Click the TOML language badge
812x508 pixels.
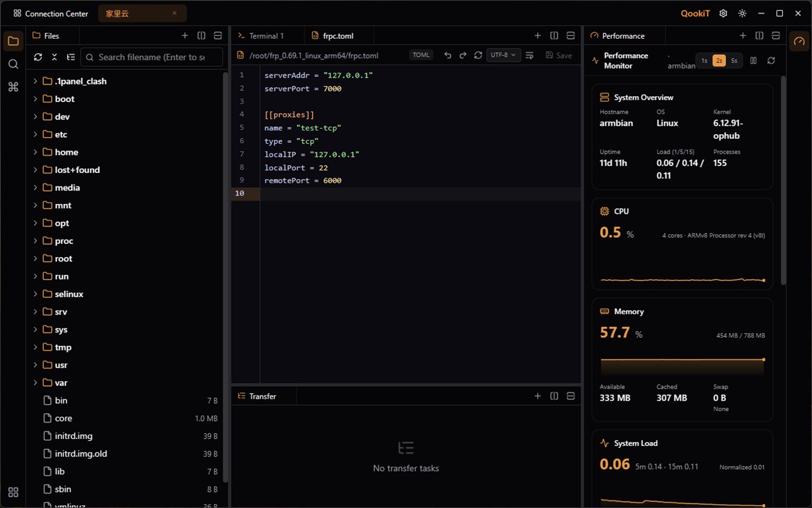tap(421, 56)
